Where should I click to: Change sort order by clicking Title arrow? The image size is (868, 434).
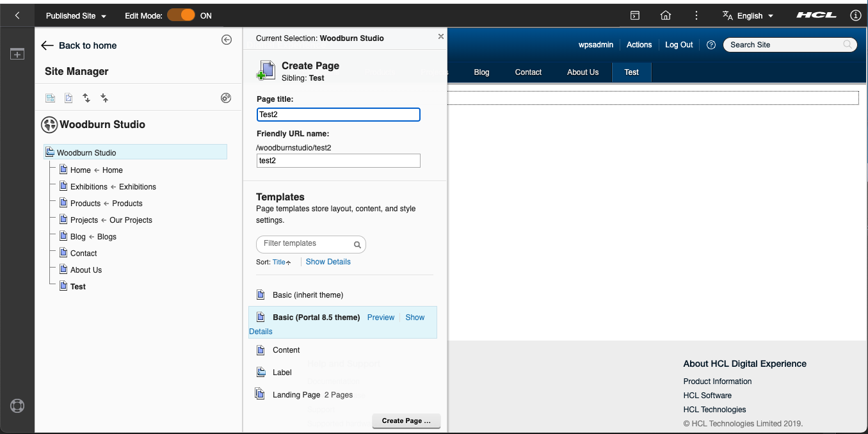280,261
